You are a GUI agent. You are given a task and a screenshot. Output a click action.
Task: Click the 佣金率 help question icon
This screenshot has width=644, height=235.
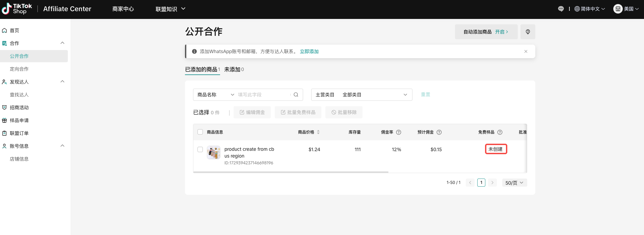pyautogui.click(x=399, y=132)
